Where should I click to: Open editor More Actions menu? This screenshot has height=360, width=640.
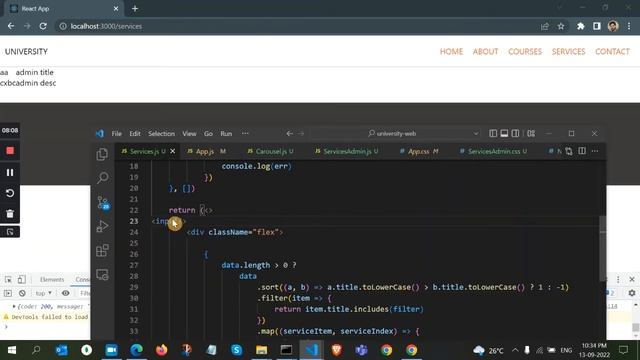(595, 151)
